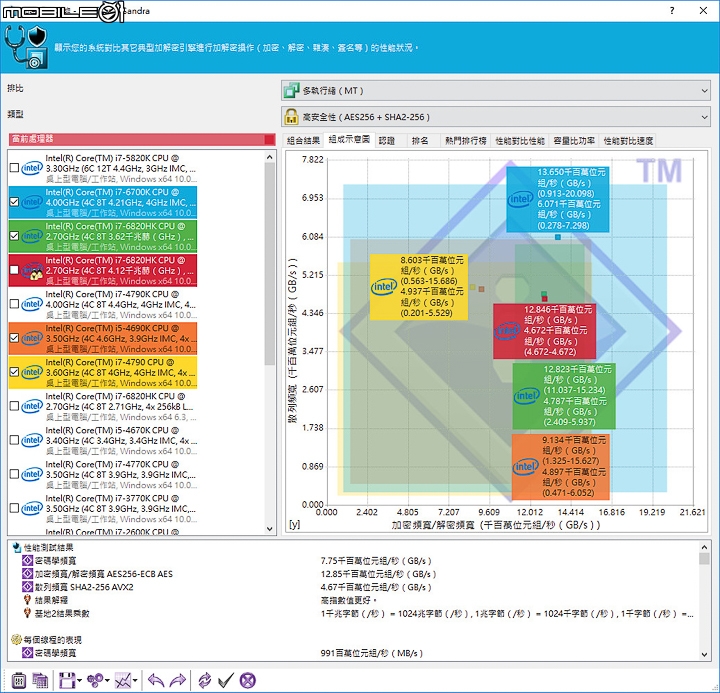Click the 當前處理器 red header bar
Viewport: 720px width, 693px height.
click(141, 139)
